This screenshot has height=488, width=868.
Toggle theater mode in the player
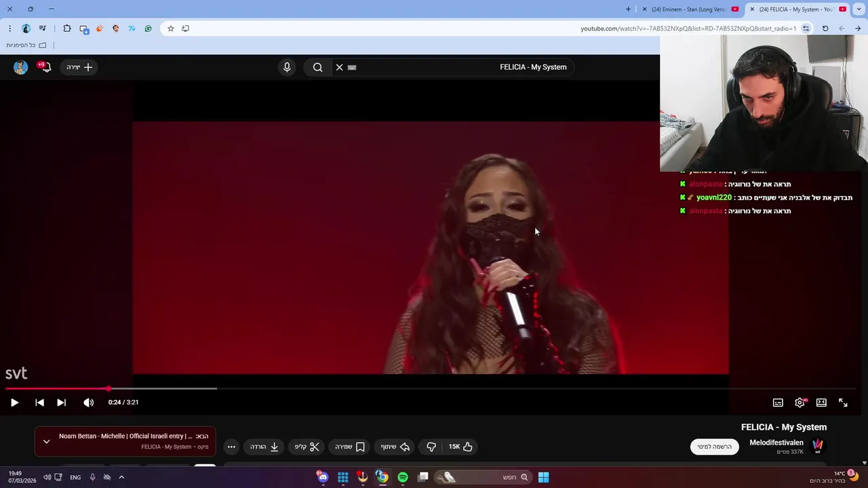point(821,403)
